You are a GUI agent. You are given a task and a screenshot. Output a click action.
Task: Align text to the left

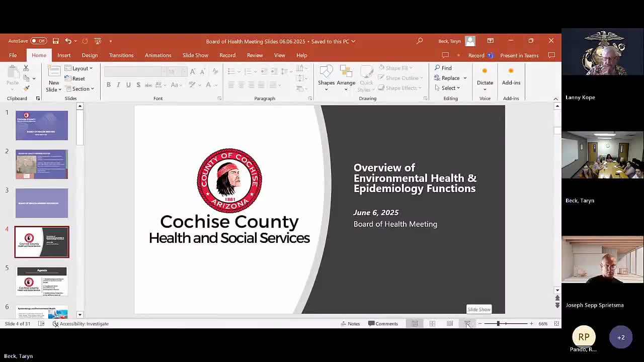231,84
